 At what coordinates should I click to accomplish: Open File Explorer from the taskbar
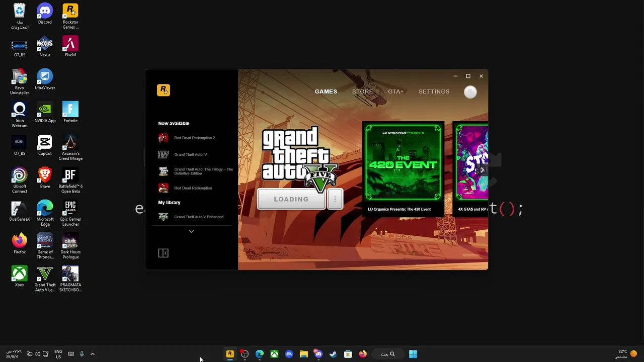303,354
